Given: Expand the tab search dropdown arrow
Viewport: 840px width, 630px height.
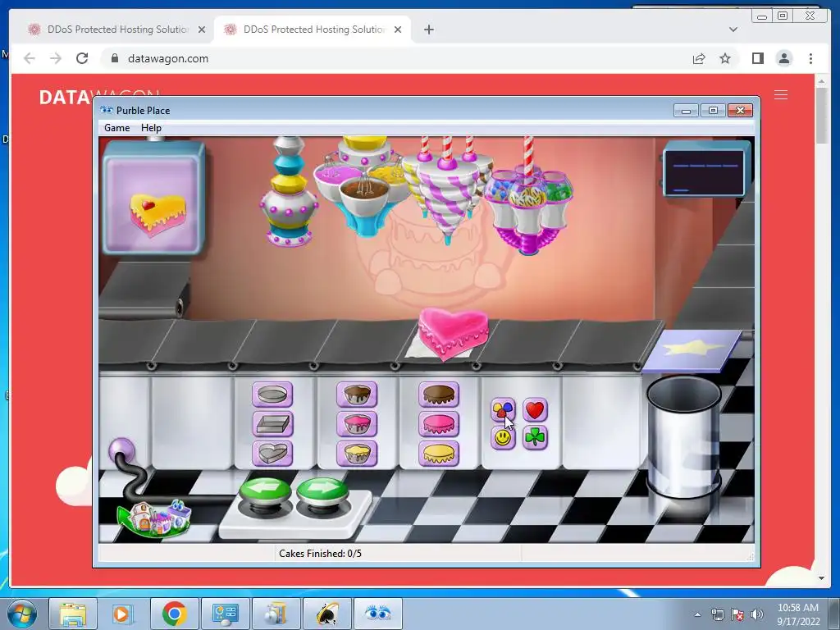Looking at the screenshot, I should pyautogui.click(x=733, y=30).
